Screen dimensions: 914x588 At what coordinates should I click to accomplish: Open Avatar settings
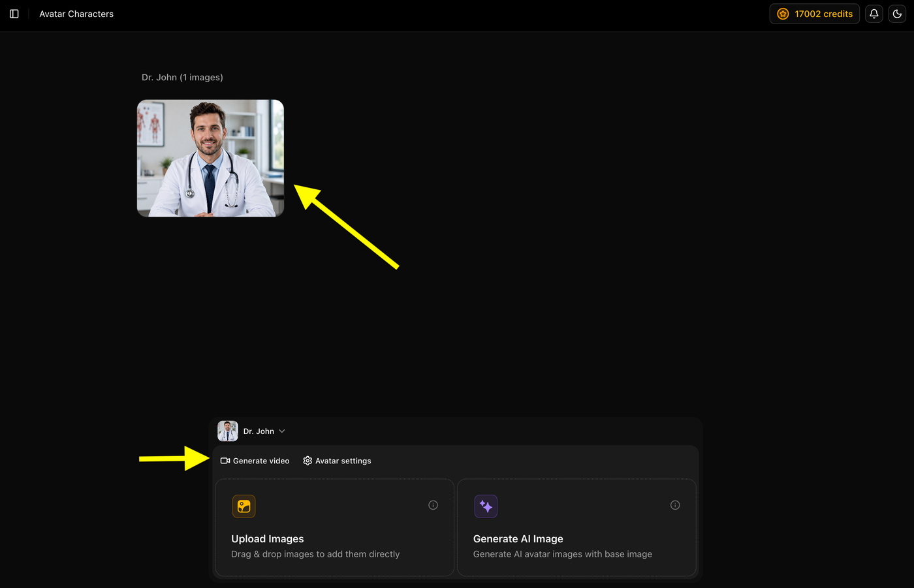pyautogui.click(x=337, y=461)
